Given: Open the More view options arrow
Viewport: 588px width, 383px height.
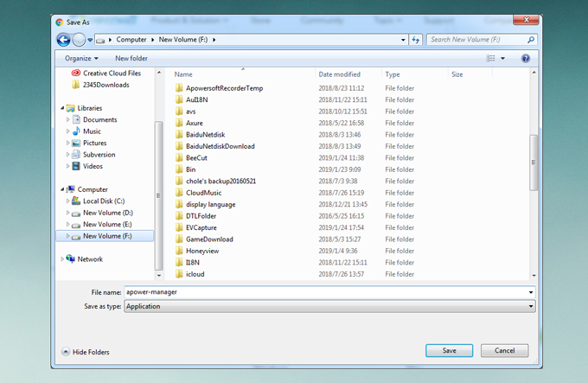Looking at the screenshot, I should click(503, 58).
